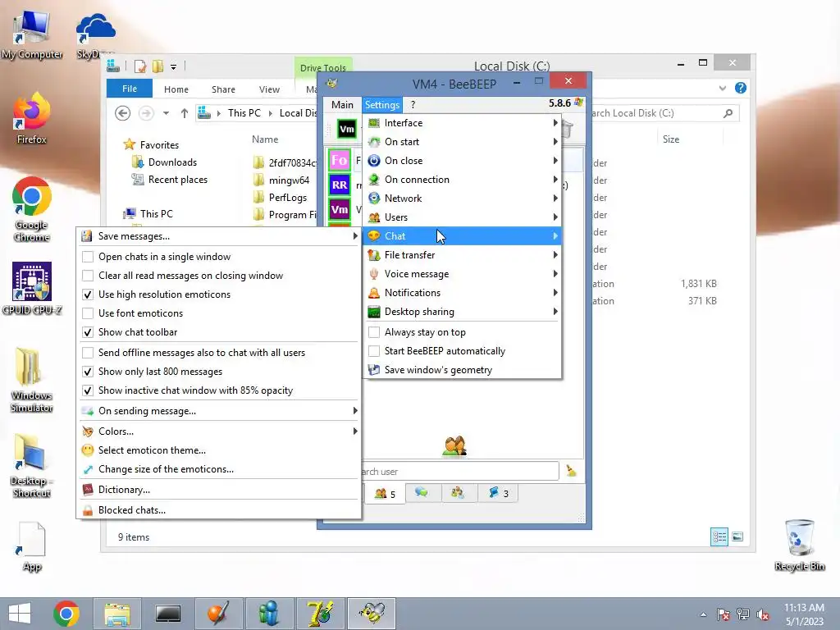Image resolution: width=840 pixels, height=630 pixels.
Task: Choose Select emoticon theme entry
Action: pos(218,450)
